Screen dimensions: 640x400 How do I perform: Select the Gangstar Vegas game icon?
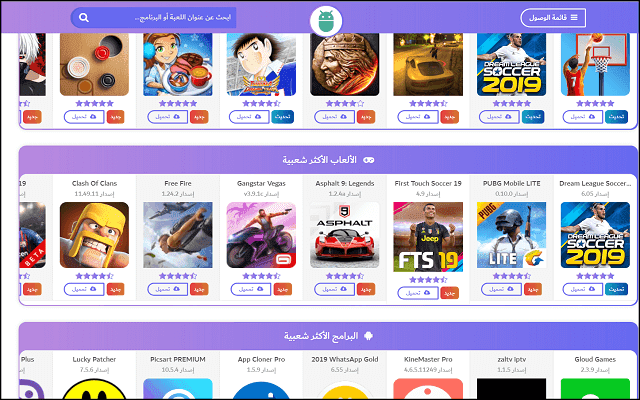pos(261,235)
